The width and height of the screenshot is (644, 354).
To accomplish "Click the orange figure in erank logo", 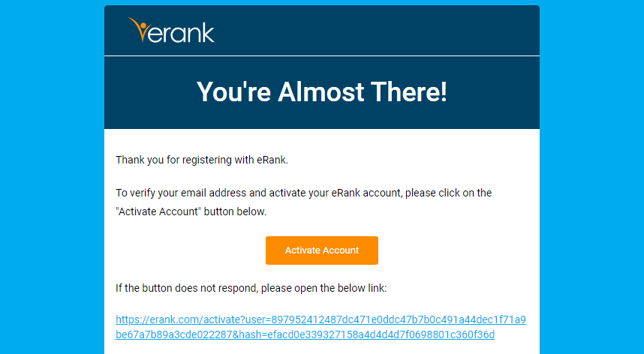I will 138,29.
